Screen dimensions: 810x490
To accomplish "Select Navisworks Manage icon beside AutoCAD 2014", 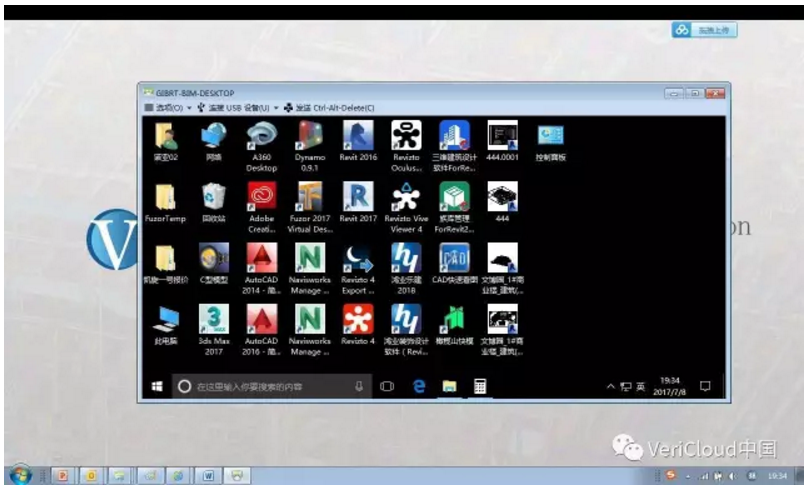I will tap(310, 269).
